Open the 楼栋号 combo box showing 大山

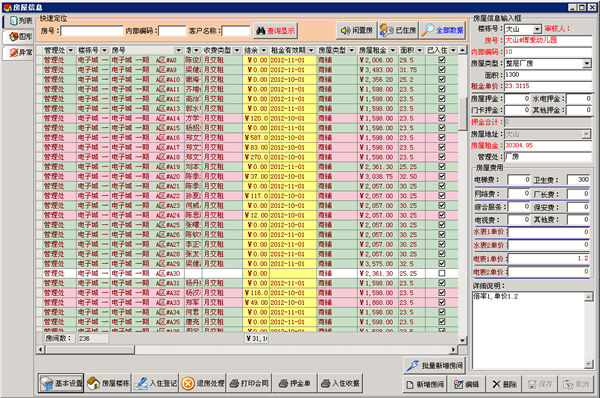[537, 29]
